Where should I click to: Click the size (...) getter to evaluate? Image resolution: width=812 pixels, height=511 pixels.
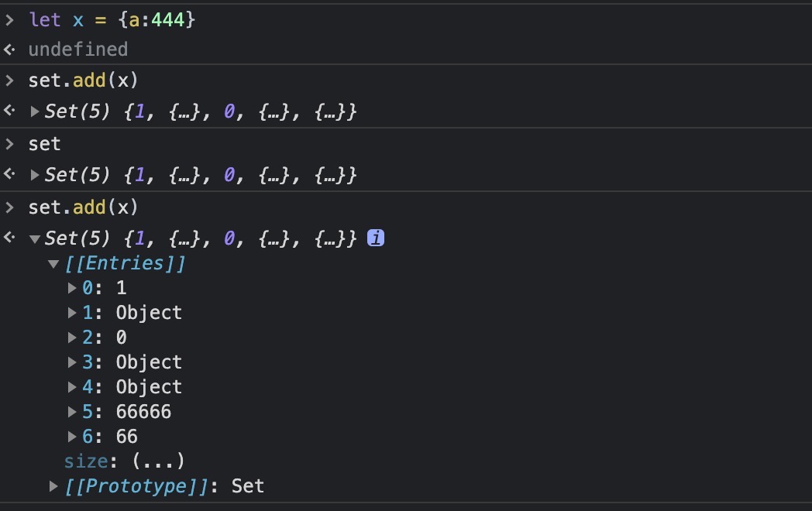(158, 462)
